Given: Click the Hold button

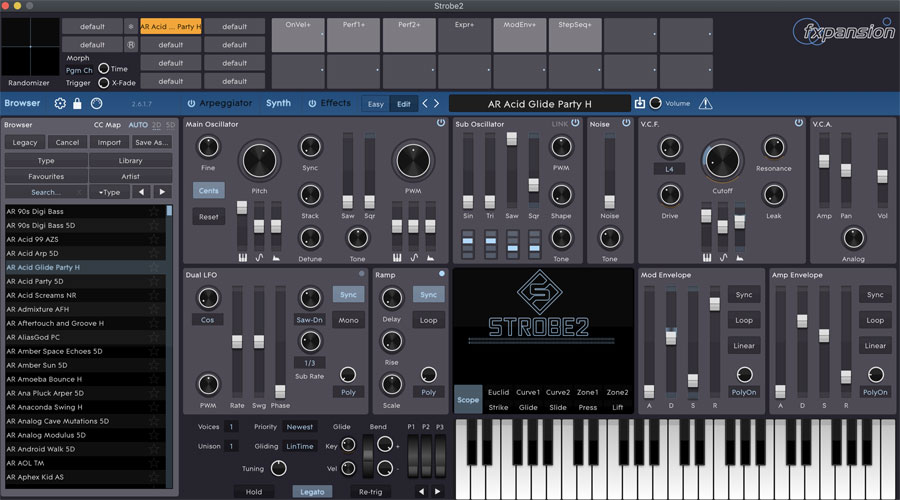Looking at the screenshot, I should [x=254, y=491].
